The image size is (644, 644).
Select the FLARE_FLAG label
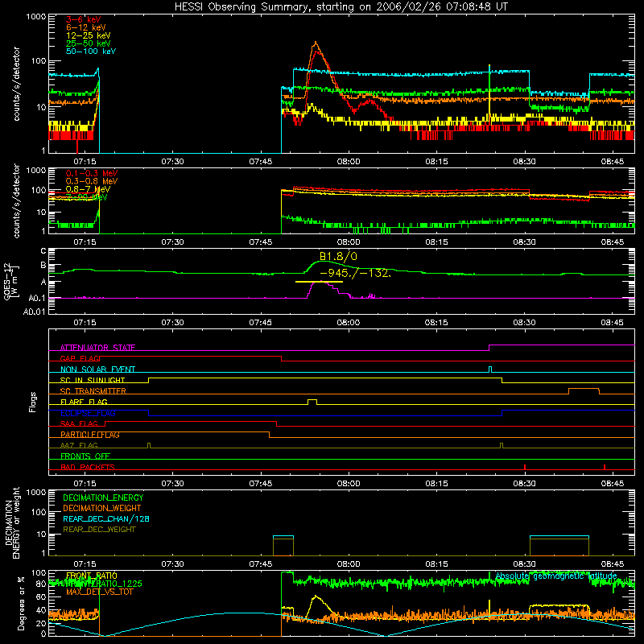click(84, 402)
